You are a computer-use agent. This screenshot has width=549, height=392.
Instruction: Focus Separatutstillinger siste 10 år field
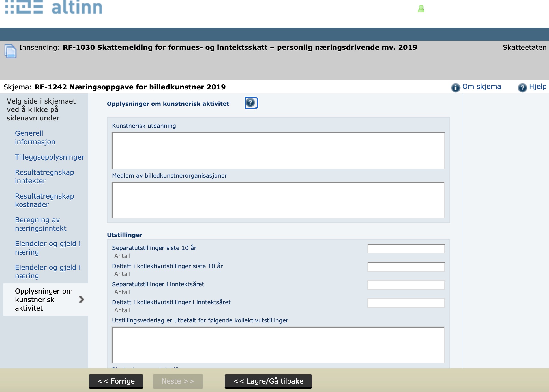pos(406,249)
